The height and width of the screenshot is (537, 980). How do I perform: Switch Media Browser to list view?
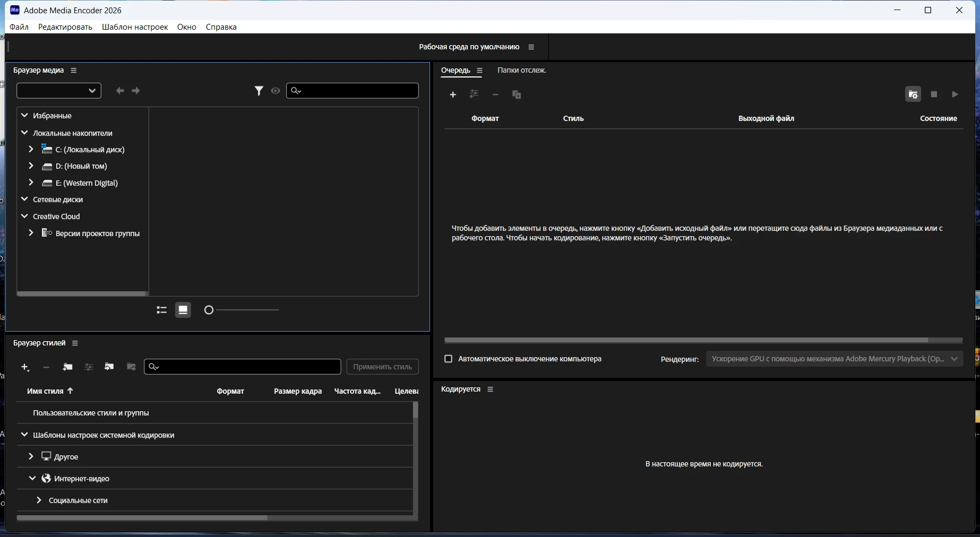pos(162,310)
